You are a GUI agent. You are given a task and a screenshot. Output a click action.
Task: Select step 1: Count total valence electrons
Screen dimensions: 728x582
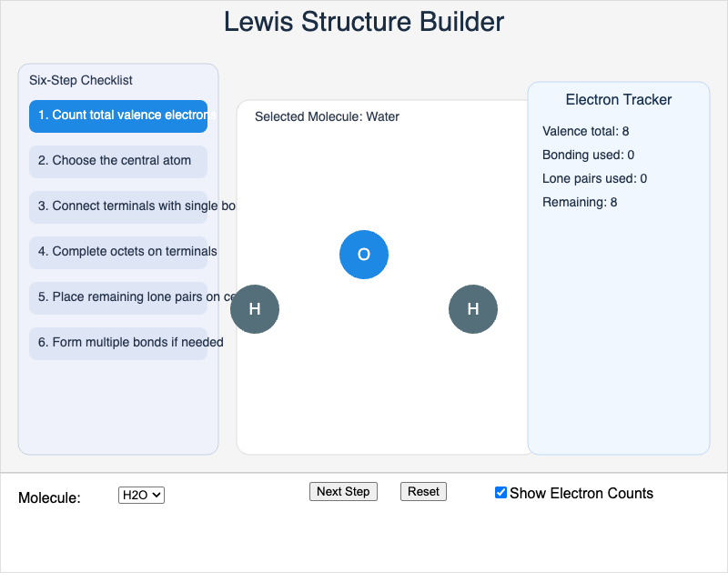(117, 116)
